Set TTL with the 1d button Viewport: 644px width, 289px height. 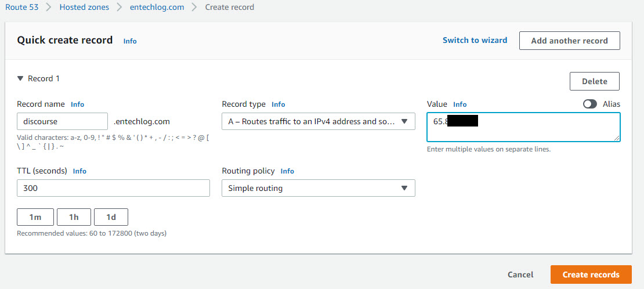pyautogui.click(x=111, y=217)
